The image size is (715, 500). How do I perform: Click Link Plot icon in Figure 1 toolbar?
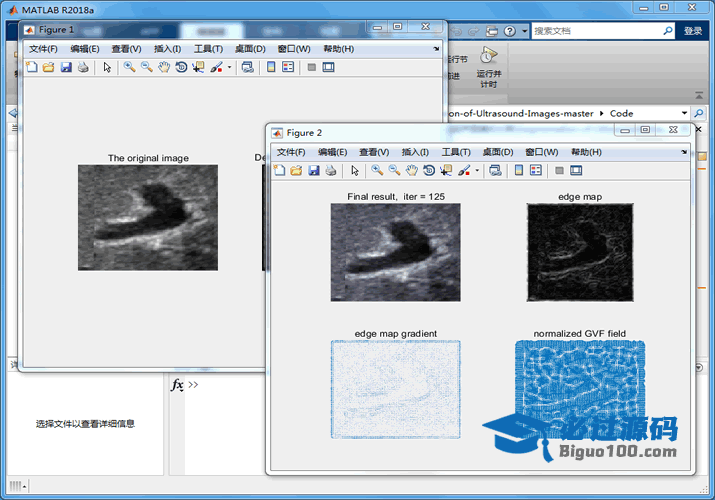pyautogui.click(x=248, y=67)
